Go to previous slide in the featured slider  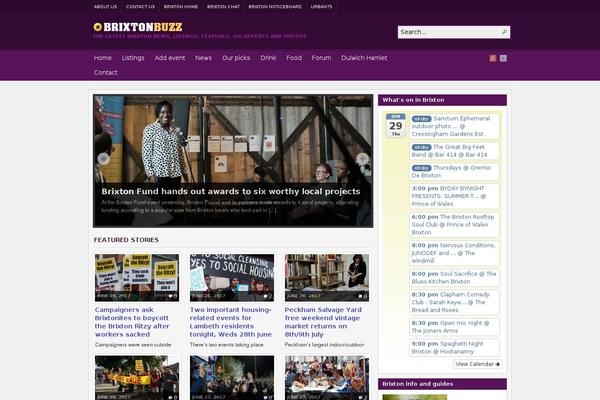[103, 158]
